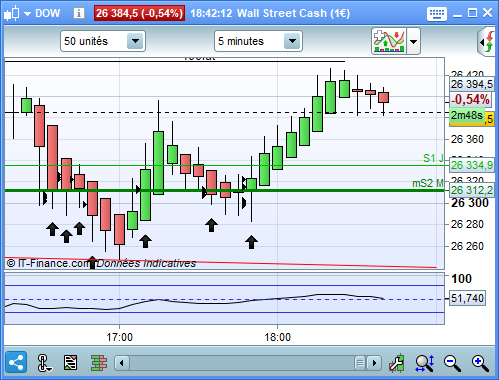Expand the 50 unités dropdown
The height and width of the screenshot is (380, 499).
tap(135, 41)
